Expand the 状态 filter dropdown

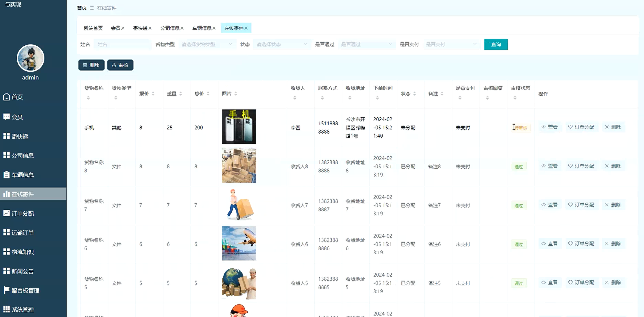click(282, 44)
